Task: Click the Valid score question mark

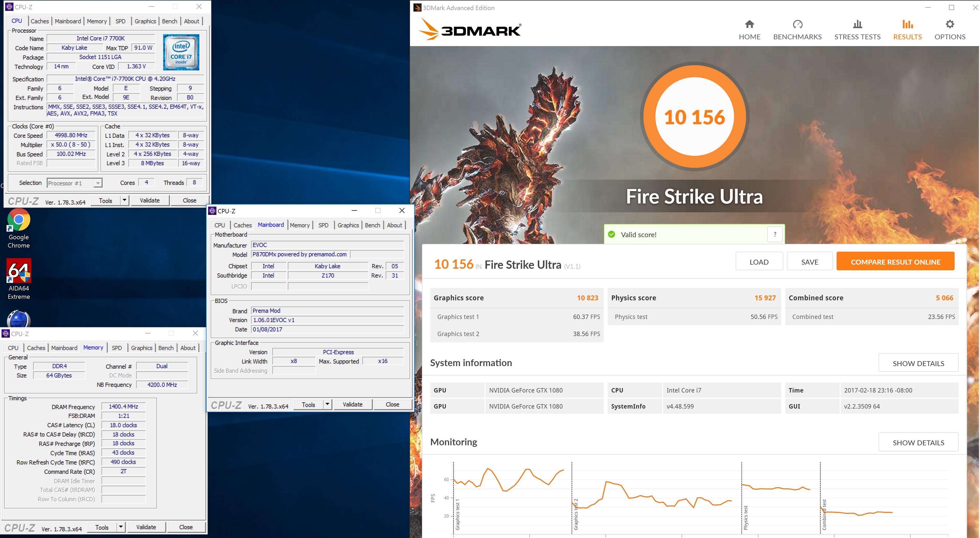Action: tap(774, 234)
